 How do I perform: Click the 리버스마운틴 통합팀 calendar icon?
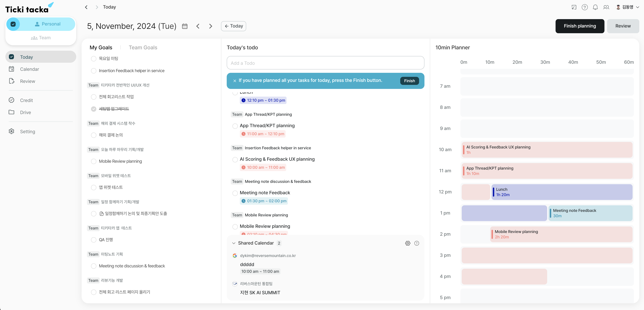coord(235,283)
